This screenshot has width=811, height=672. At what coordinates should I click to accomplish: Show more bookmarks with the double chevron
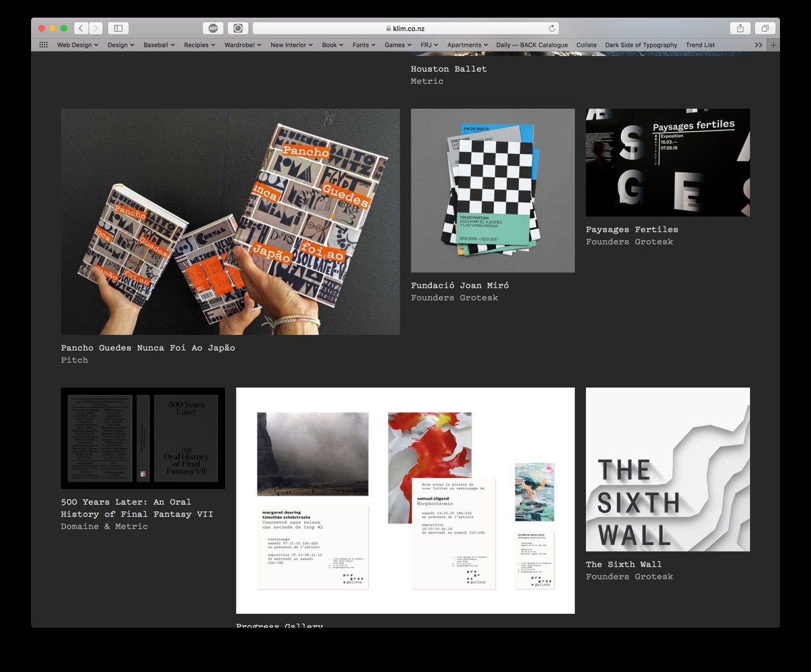[758, 45]
